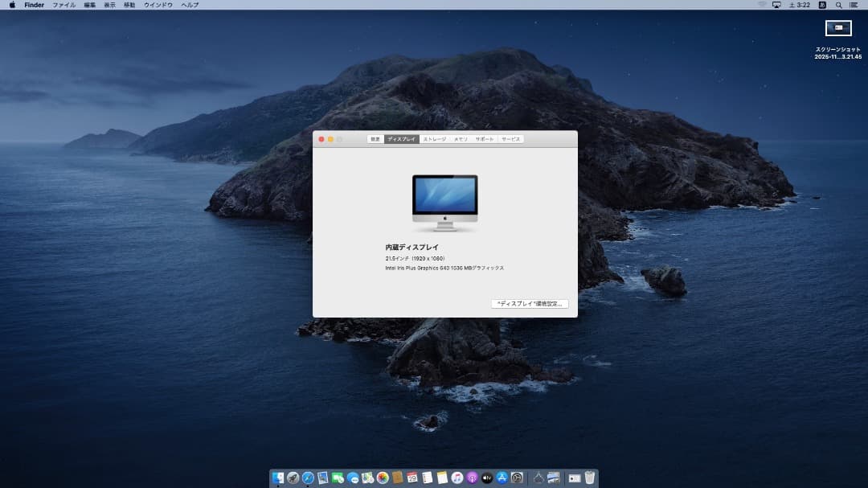This screenshot has width=868, height=488.
Task: Open the Photos app in the Dock
Action: 383,478
